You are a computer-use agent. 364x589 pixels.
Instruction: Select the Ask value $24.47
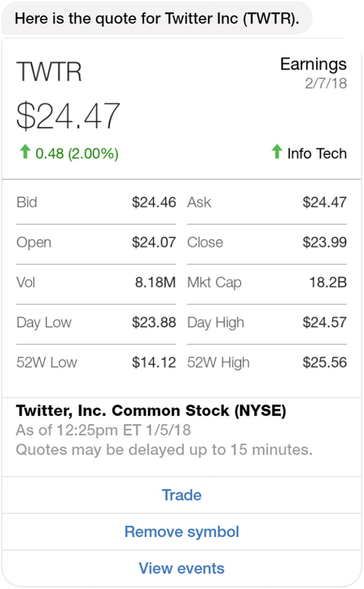point(324,202)
